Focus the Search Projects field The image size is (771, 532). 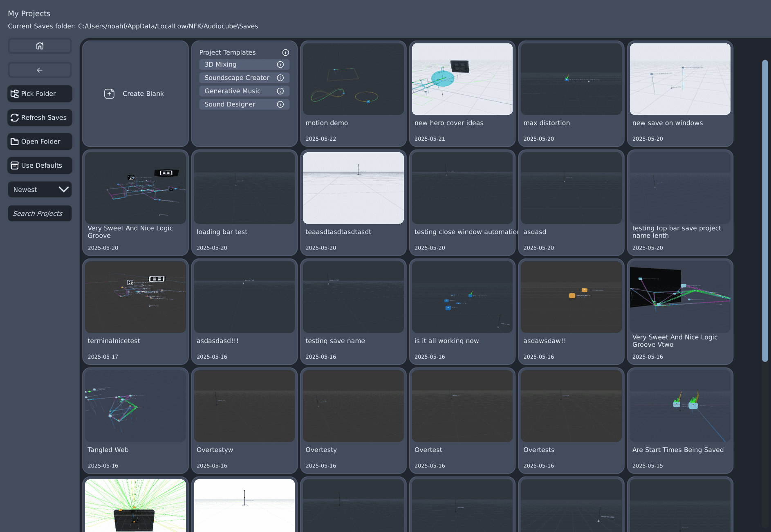pos(40,213)
